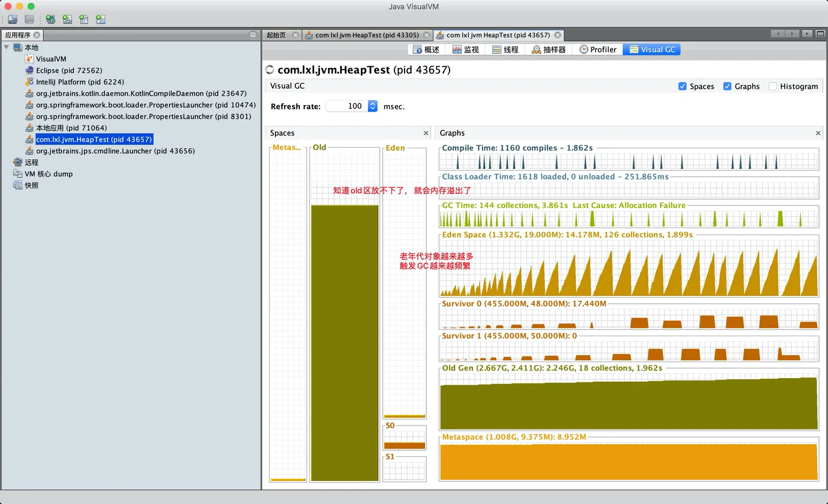Click the KotlinCompileDaemon Java icon

pos(30,93)
